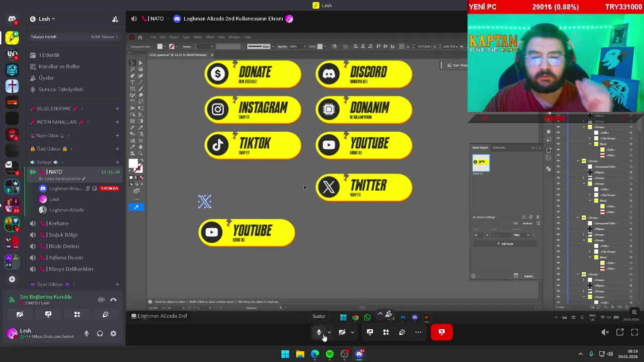Image resolution: width=644 pixels, height=362 pixels.
Task: Select Illustrator Zoom tool in shared screen
Action: (140, 153)
